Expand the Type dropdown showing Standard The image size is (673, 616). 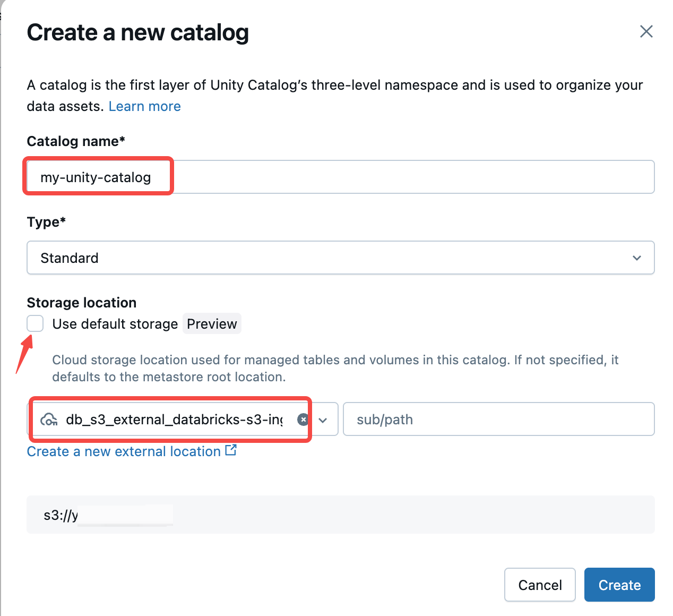tap(637, 258)
